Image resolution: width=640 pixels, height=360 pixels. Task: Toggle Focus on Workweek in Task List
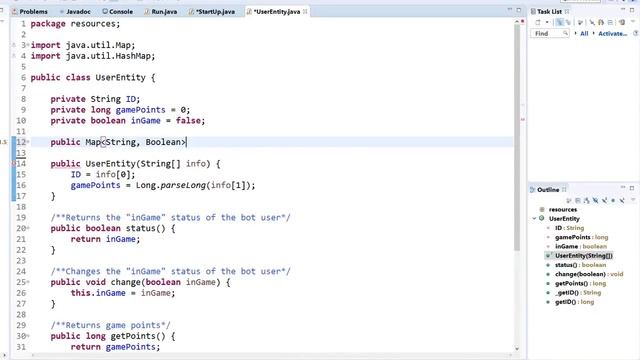click(x=580, y=22)
